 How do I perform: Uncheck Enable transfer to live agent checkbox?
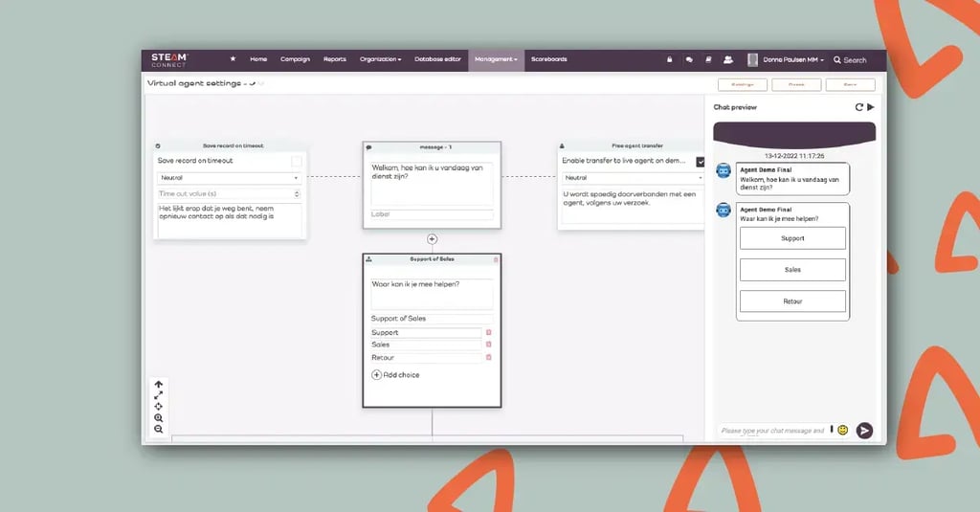(x=700, y=162)
